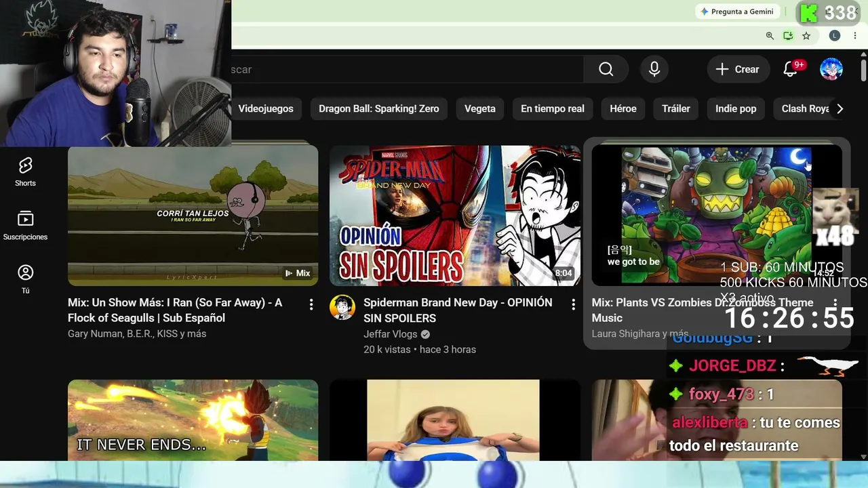Select the Héroe filter chip
The image size is (868, 488).
623,108
